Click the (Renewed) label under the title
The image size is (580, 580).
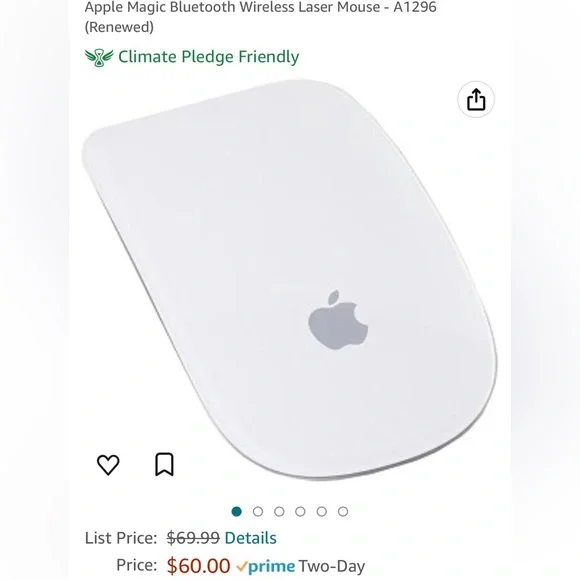tap(119, 27)
